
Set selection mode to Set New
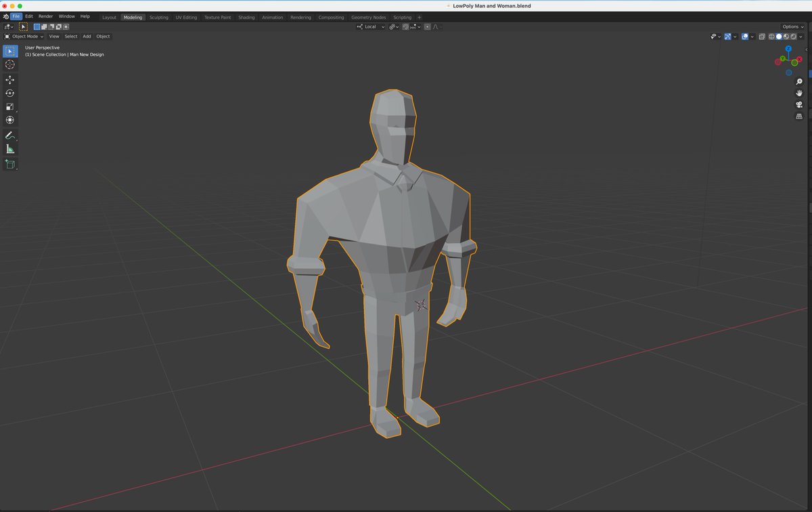(x=37, y=27)
